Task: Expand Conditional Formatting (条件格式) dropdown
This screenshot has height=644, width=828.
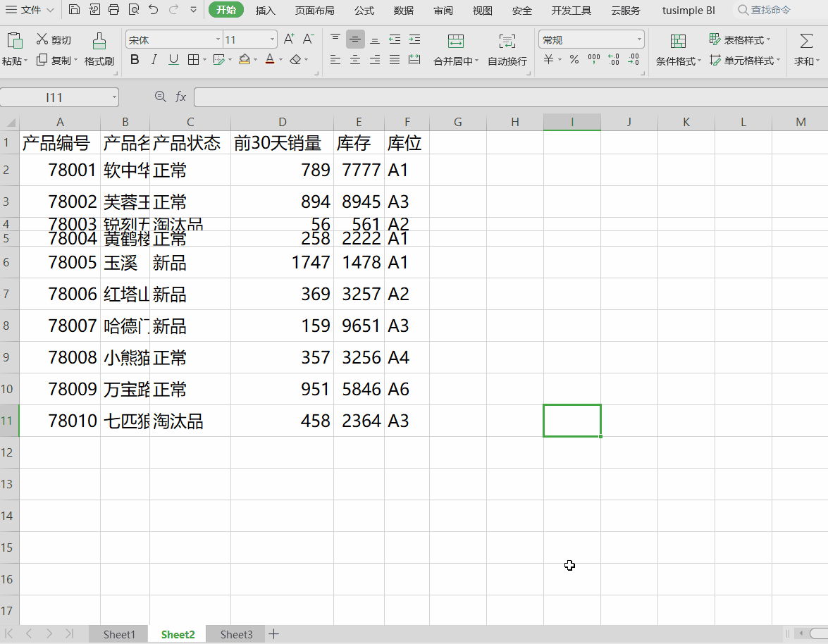Action: pos(699,61)
